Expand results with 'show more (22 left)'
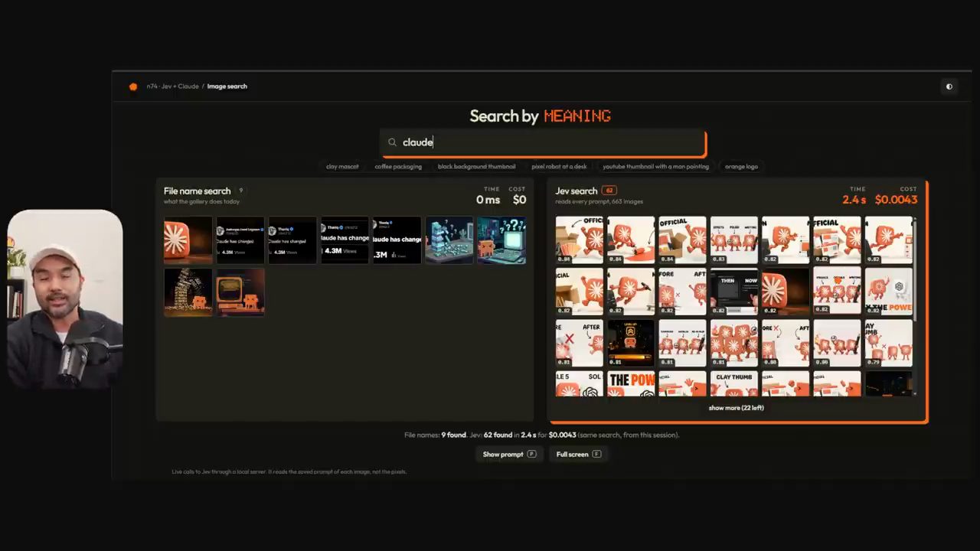The width and height of the screenshot is (980, 551). (736, 408)
